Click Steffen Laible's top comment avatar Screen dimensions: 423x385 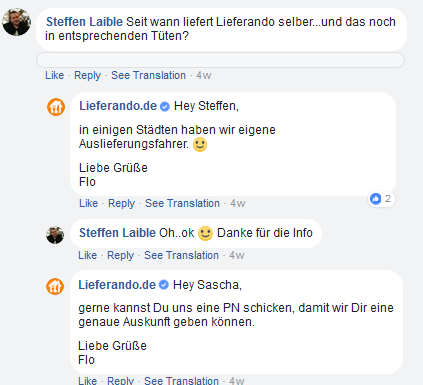click(x=17, y=22)
